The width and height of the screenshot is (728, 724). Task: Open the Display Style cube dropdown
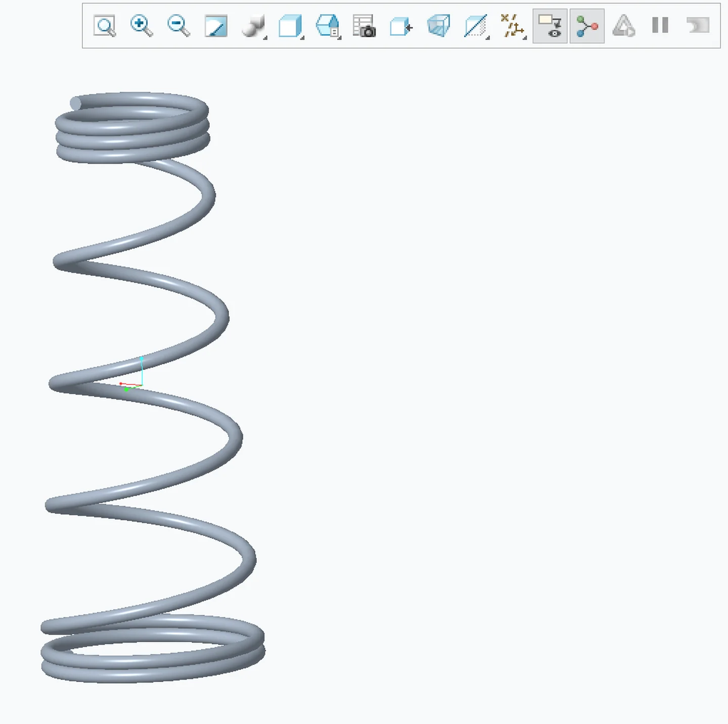coord(291,26)
